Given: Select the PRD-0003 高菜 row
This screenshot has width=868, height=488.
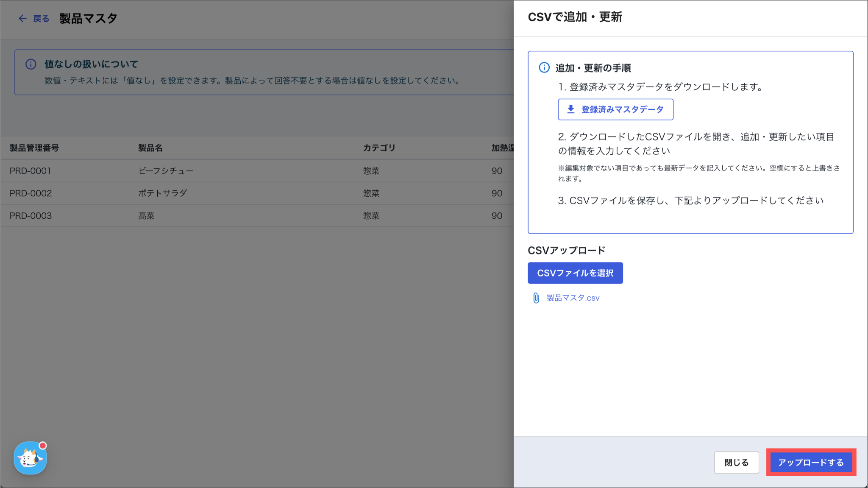Looking at the screenshot, I should point(146,216).
